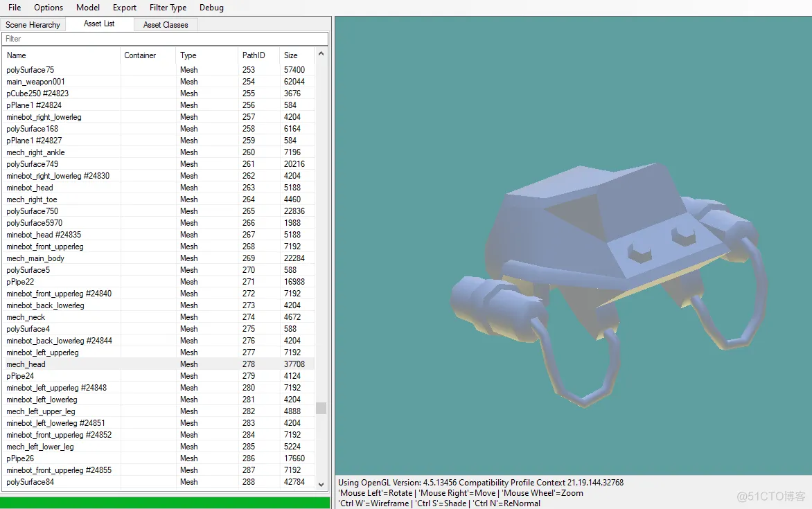Select the mech_right_toe mesh

coord(159,199)
